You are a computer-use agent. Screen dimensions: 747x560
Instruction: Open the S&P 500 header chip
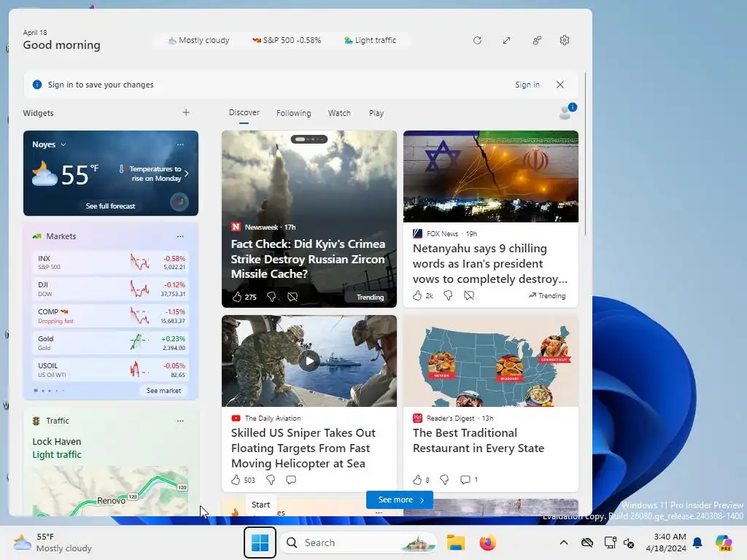[286, 41]
